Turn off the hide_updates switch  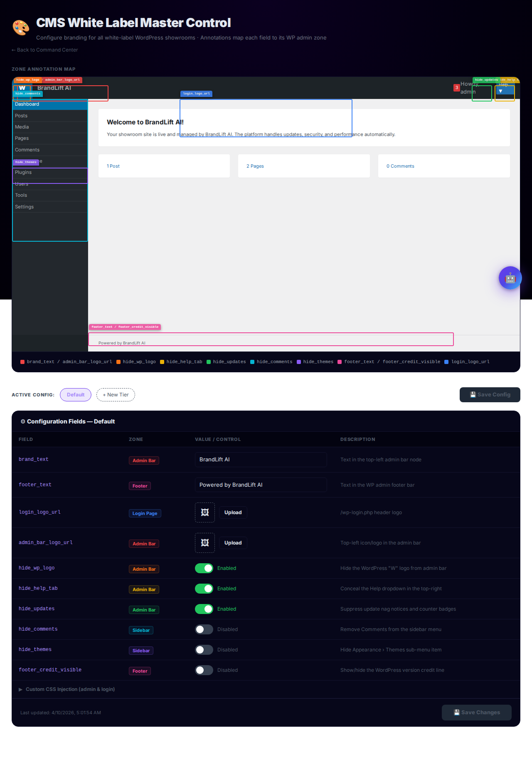coord(204,609)
